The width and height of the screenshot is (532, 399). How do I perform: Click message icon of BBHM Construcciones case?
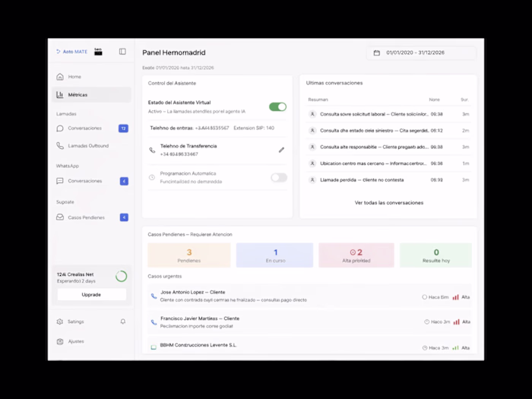pos(154,347)
